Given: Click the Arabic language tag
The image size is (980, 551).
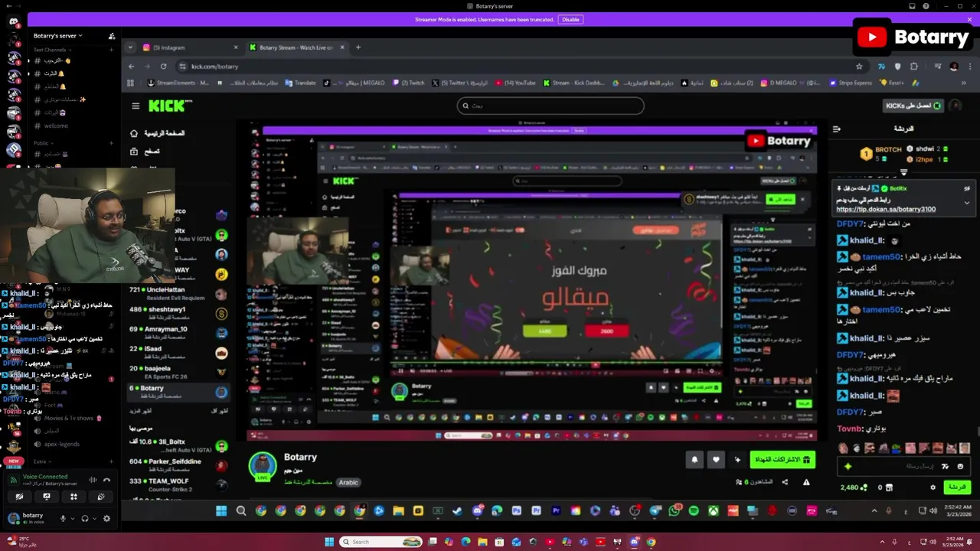Looking at the screenshot, I should 348,482.
